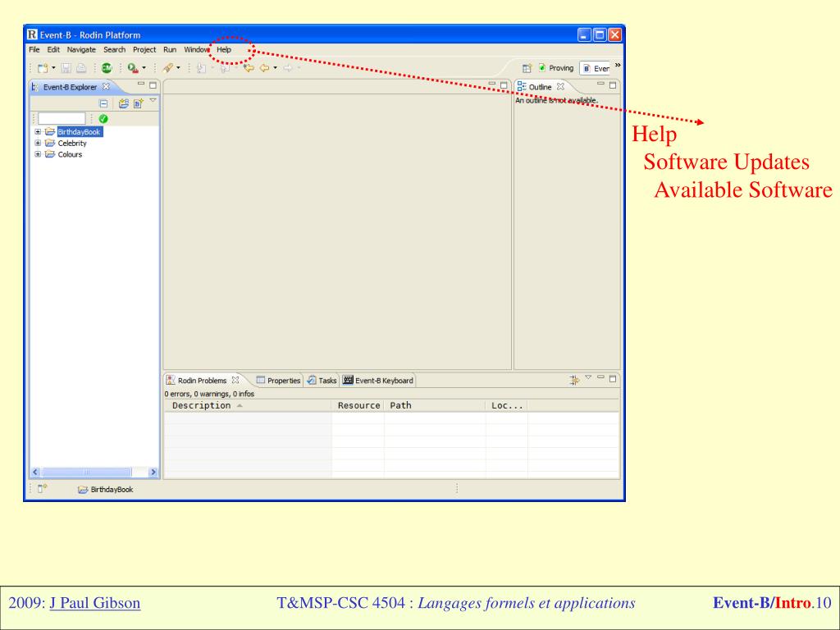This screenshot has width=840, height=630.
Task: Close the Outline tab
Action: point(560,86)
